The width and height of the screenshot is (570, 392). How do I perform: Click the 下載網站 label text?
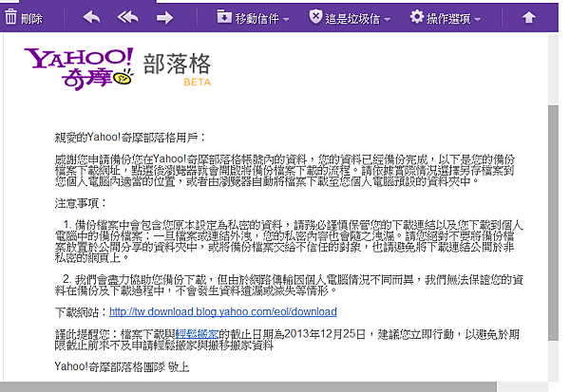[x=82, y=312]
